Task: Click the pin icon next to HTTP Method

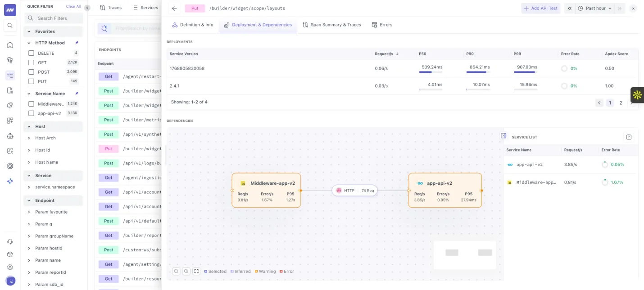Action: [x=77, y=43]
